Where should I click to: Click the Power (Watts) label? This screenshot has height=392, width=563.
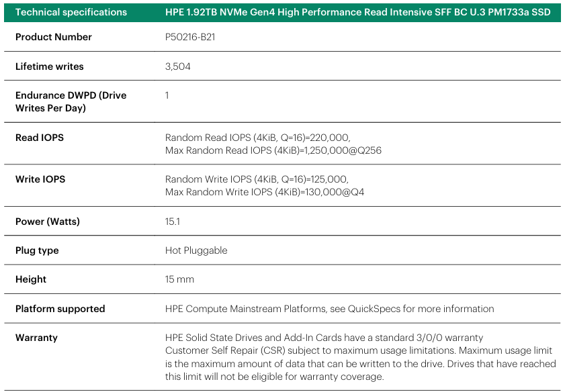point(48,222)
